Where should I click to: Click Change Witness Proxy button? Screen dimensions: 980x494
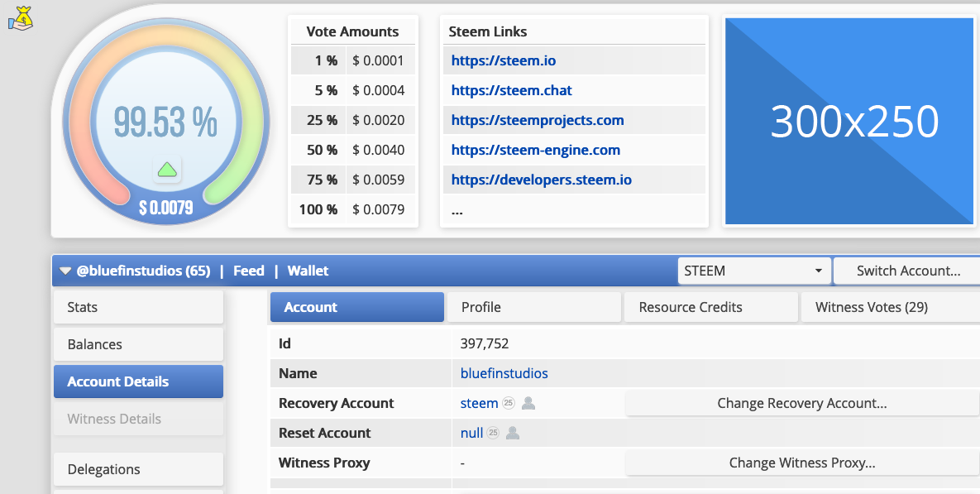pos(802,463)
